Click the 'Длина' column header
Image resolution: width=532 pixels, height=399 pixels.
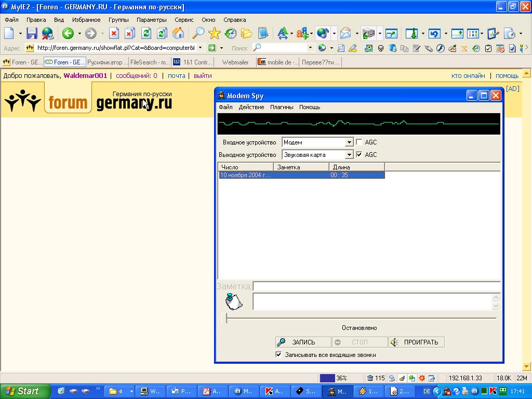(356, 167)
